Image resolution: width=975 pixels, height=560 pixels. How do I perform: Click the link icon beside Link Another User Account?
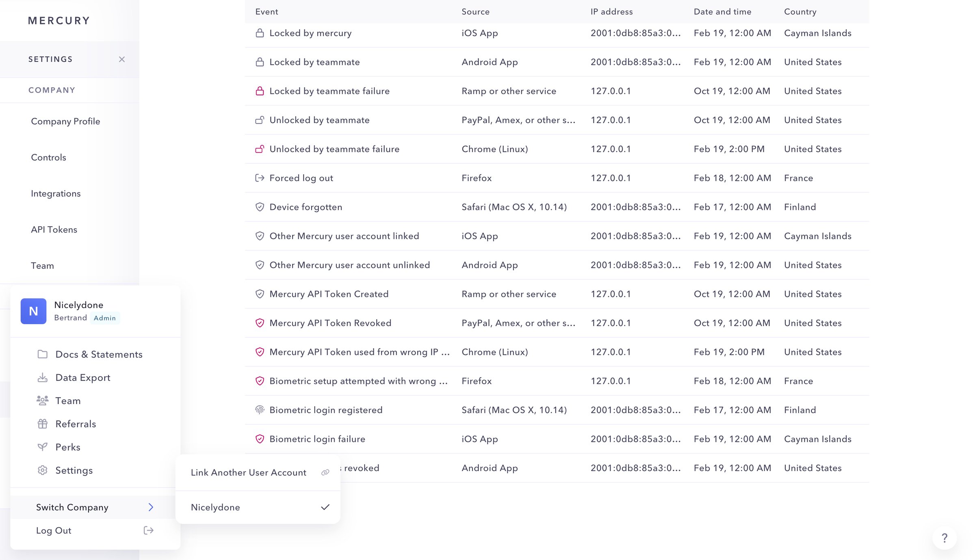tap(325, 472)
